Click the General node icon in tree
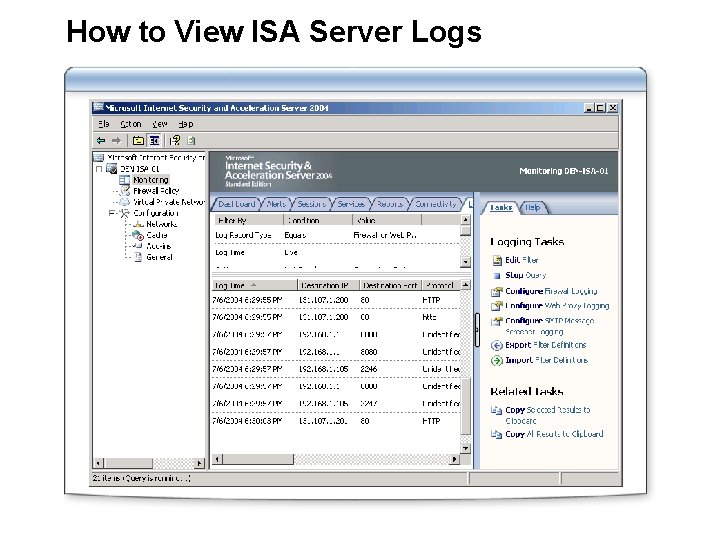This screenshot has height=540, width=720. tap(138, 257)
